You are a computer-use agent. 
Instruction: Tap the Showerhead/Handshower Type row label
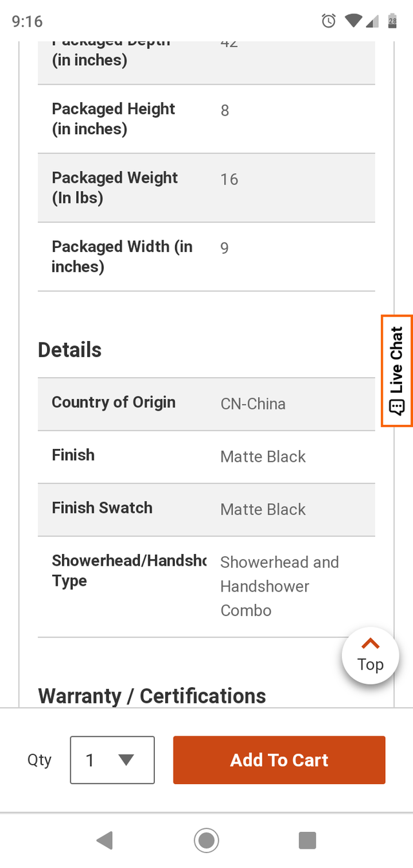[x=129, y=570]
